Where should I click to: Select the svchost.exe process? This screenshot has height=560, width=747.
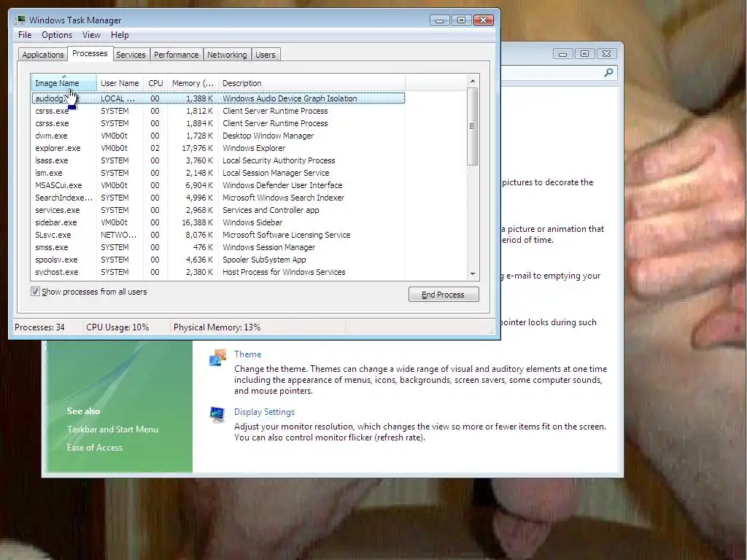pos(218,272)
